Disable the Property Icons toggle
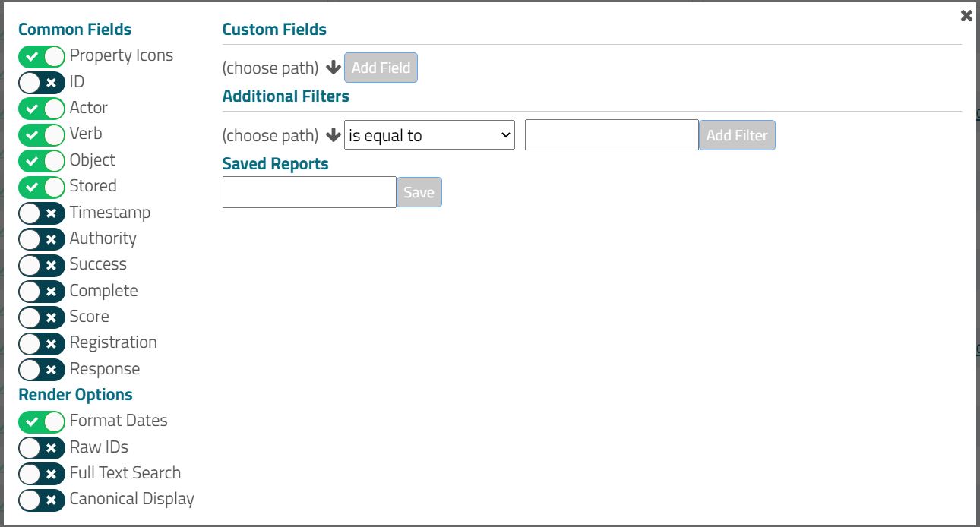The height and width of the screenshot is (527, 980). pyautogui.click(x=42, y=56)
